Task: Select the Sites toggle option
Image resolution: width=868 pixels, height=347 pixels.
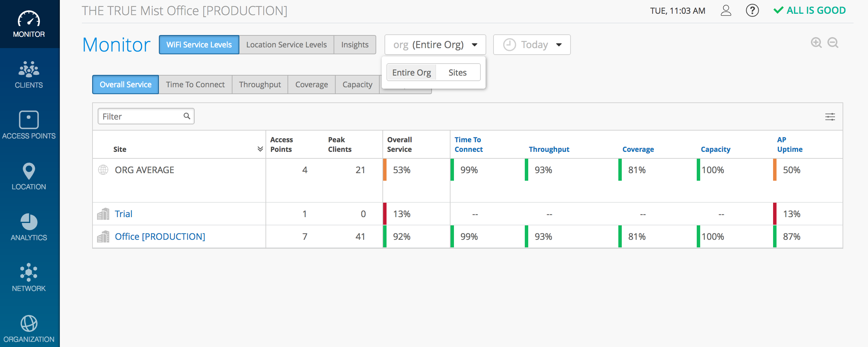Action: 457,72
